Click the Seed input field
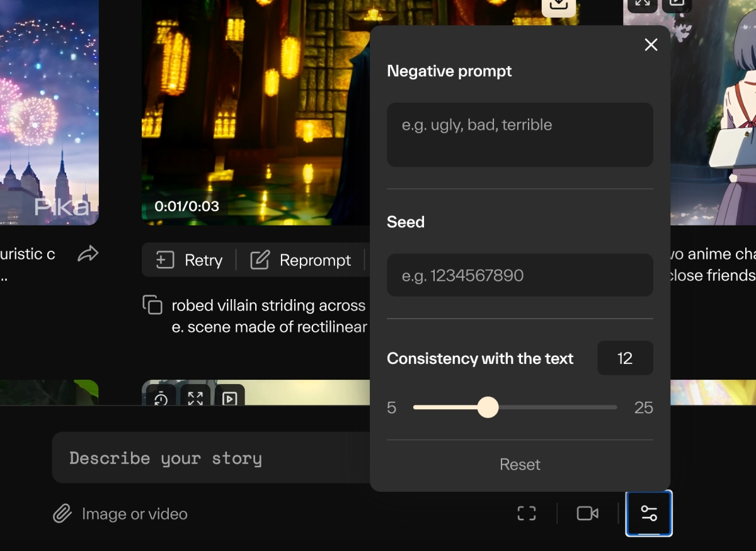This screenshot has width=756, height=551. [x=520, y=275]
